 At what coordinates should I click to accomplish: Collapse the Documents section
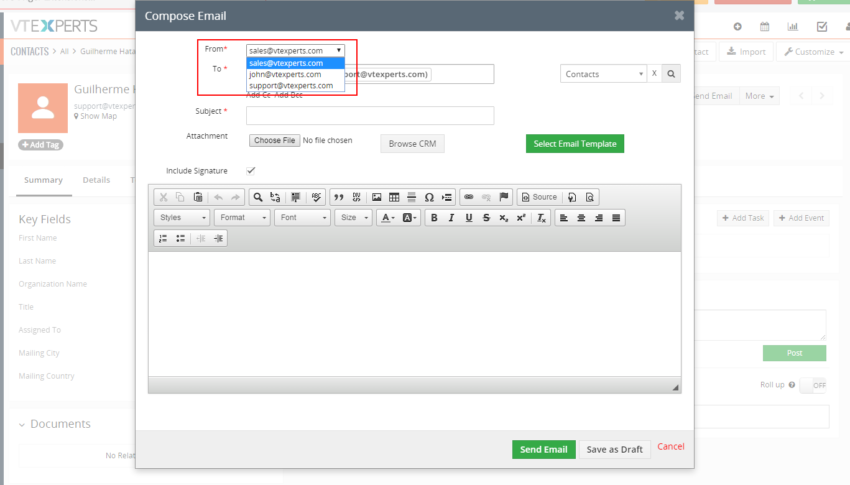(x=22, y=424)
